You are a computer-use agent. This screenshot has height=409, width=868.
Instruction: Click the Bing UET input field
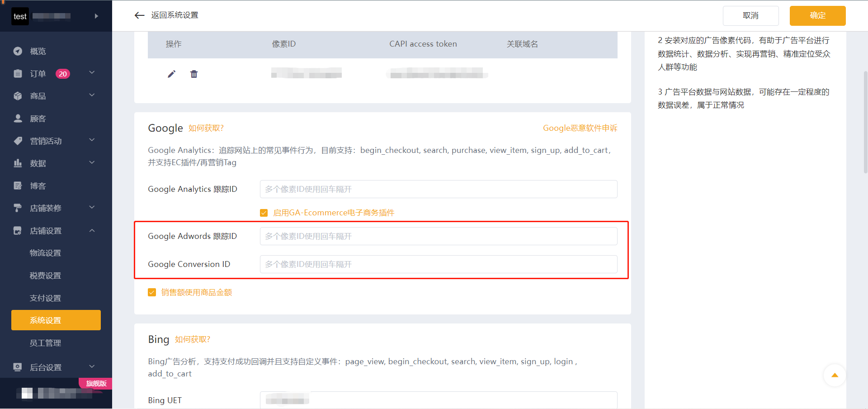439,400
